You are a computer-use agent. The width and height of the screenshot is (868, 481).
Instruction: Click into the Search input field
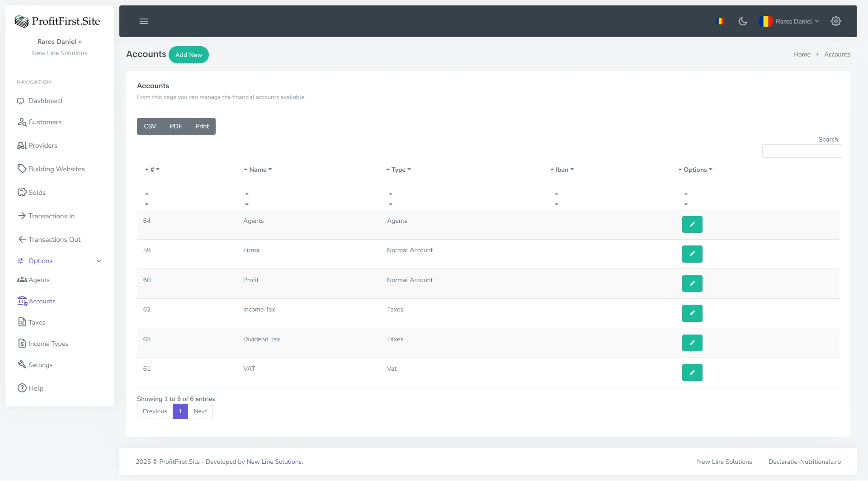click(x=802, y=151)
